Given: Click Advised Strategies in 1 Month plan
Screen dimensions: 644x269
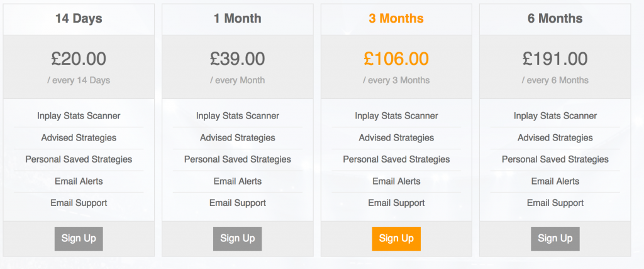Looking at the screenshot, I should point(237,138).
